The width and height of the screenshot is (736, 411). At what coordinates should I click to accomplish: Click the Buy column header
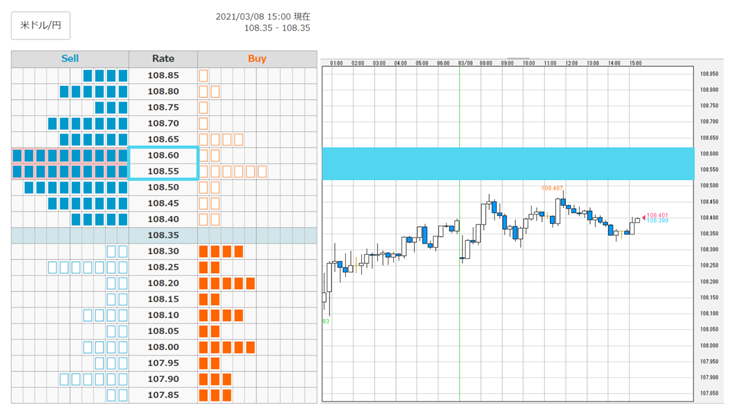pyautogui.click(x=257, y=59)
